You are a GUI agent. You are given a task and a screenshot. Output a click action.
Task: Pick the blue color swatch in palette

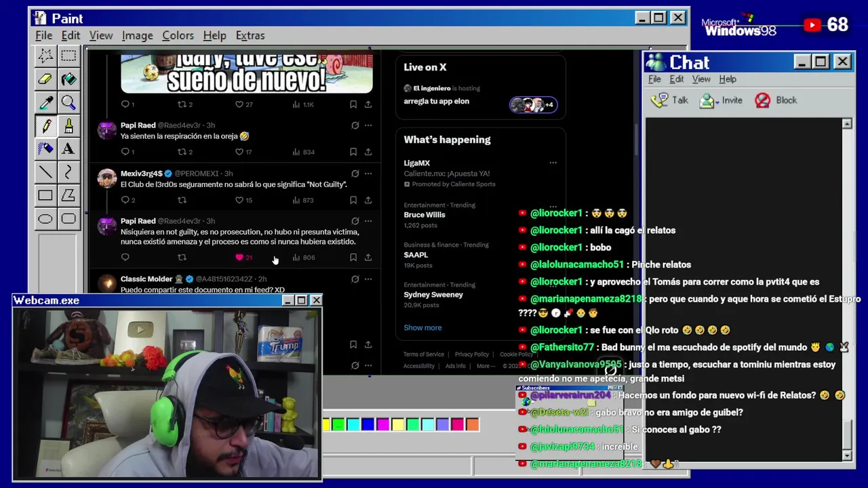point(368,425)
